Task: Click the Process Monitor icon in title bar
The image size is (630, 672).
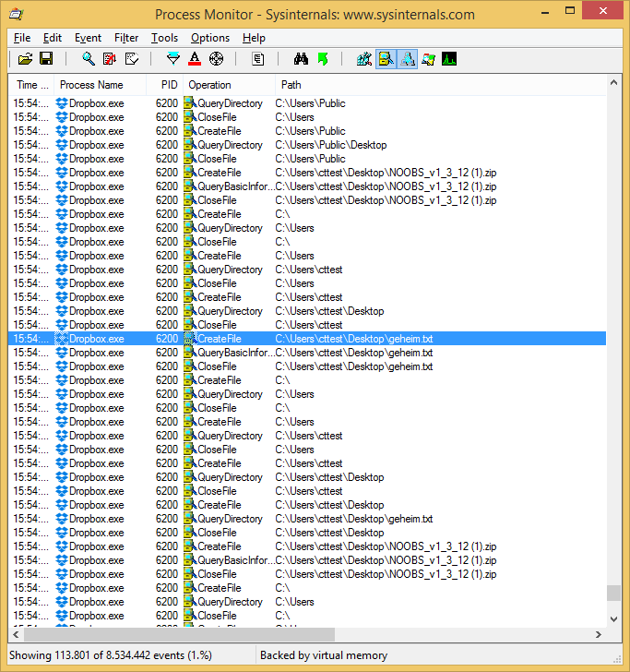Action: [16, 14]
